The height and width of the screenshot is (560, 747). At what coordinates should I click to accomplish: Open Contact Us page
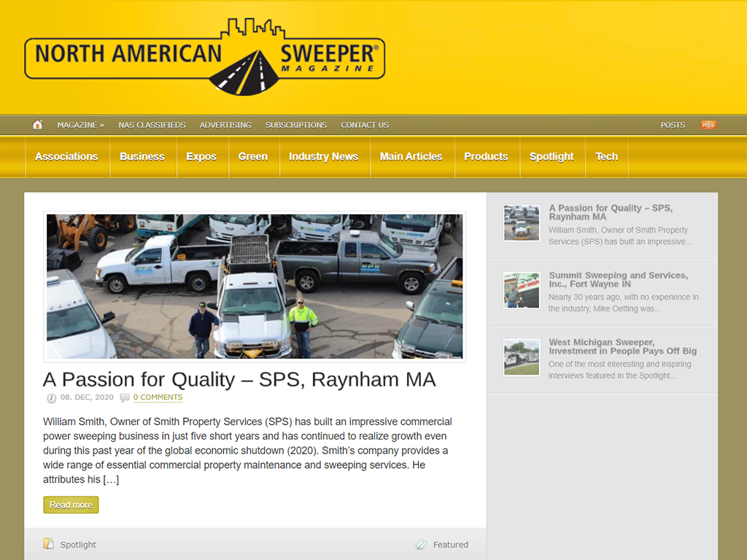tap(365, 125)
